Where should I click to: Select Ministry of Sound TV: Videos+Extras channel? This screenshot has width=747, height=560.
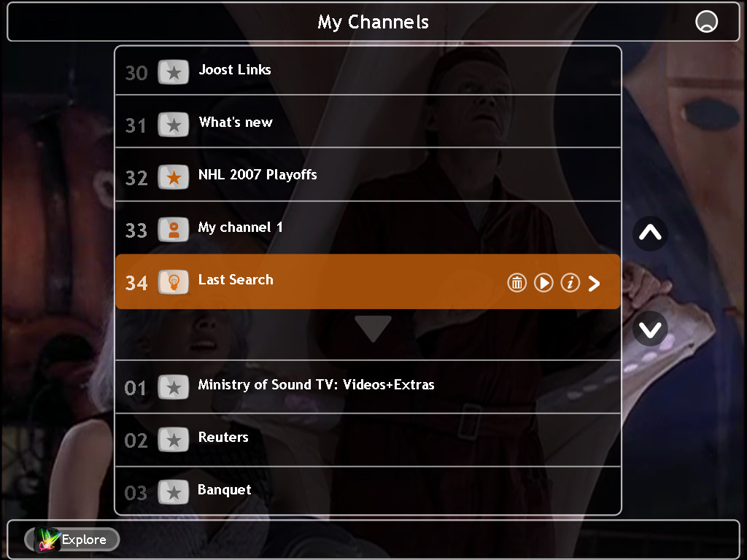click(x=368, y=386)
